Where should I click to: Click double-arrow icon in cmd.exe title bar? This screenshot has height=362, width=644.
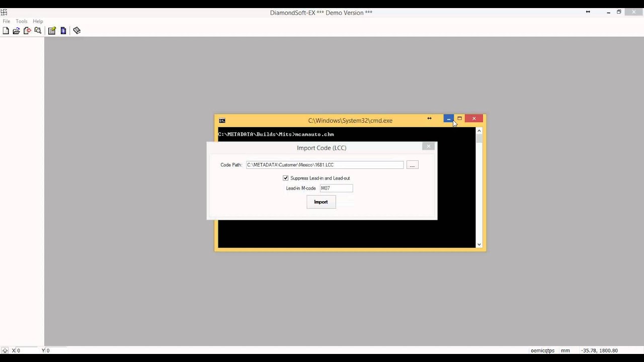429,119
